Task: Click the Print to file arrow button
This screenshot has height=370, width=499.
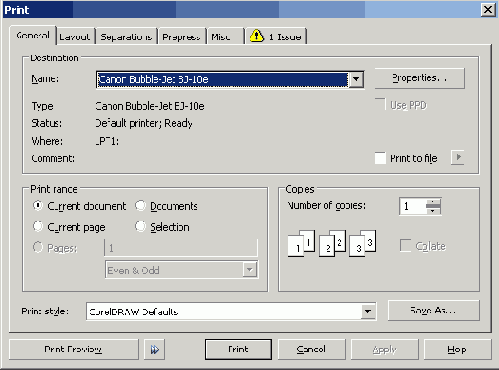Action: [458, 157]
